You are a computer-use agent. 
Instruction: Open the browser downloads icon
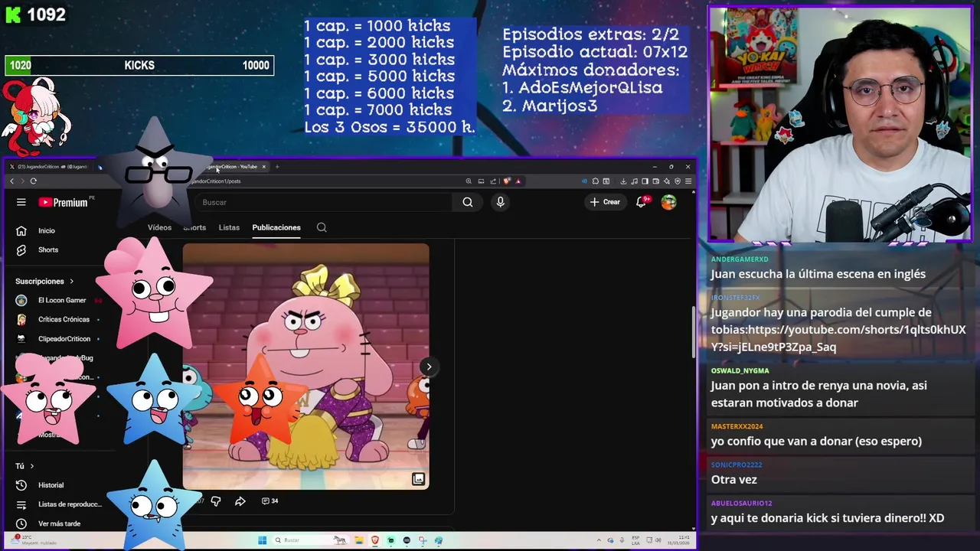623,181
